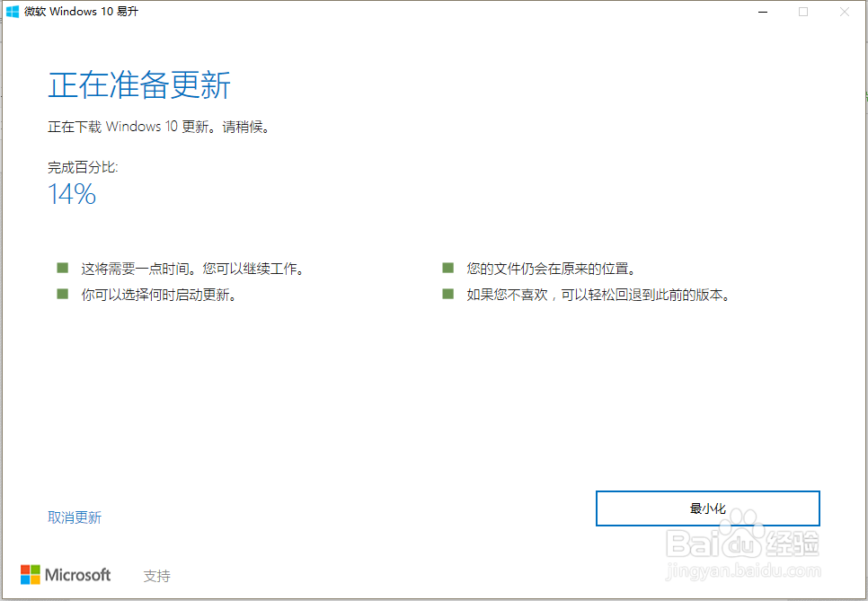This screenshot has width=868, height=601.
Task: Click the 最小化 button
Action: pos(707,508)
